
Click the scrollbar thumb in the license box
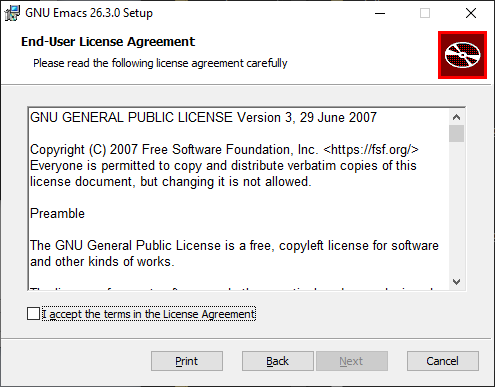pyautogui.click(x=456, y=133)
